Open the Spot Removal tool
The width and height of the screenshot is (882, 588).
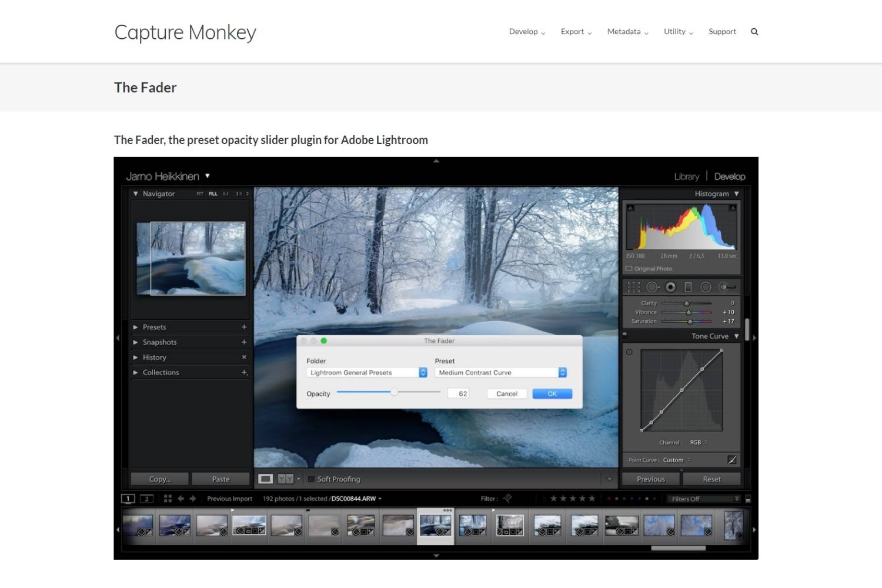click(652, 287)
